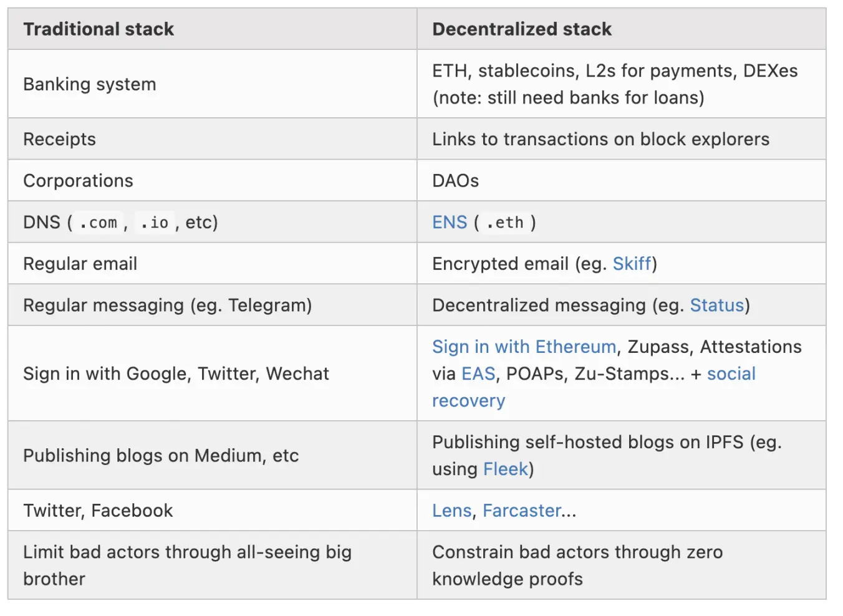Open the ENS link
The width and height of the screenshot is (843, 616).
pyautogui.click(x=449, y=223)
